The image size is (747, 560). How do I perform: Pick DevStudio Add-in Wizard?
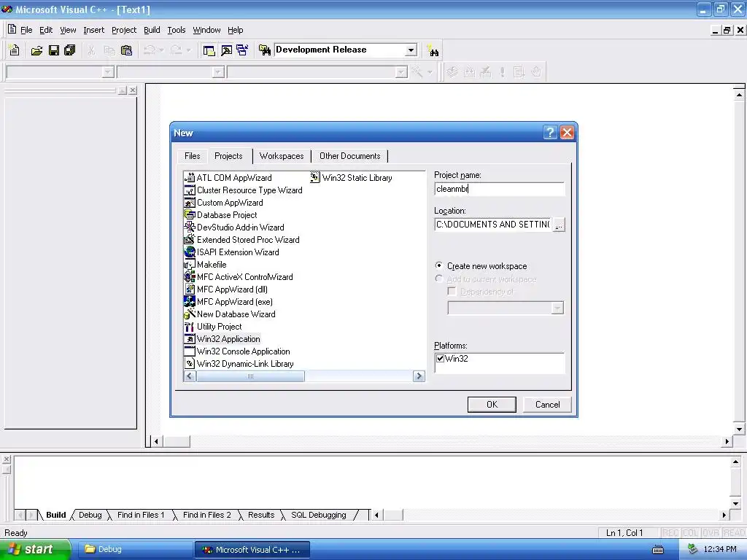pos(234,227)
